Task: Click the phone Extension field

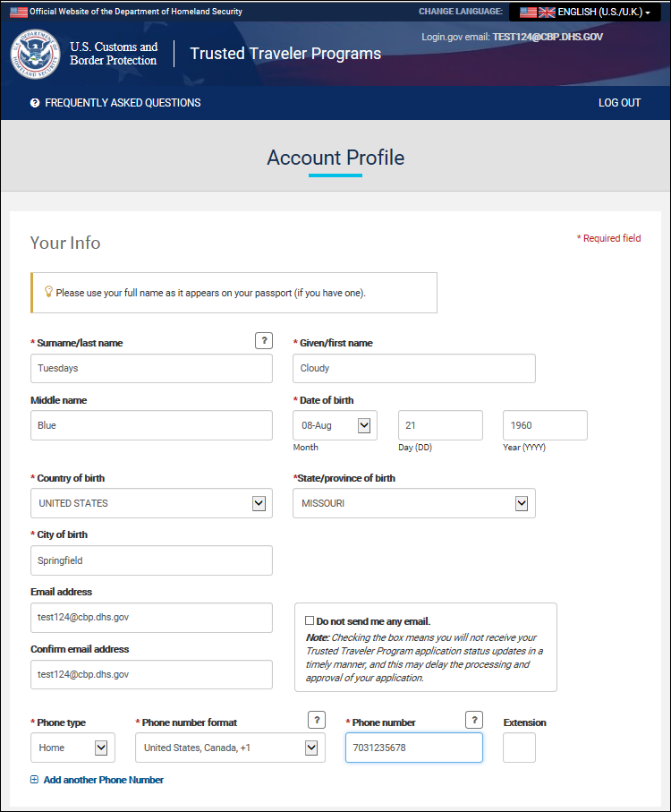Action: point(519,748)
